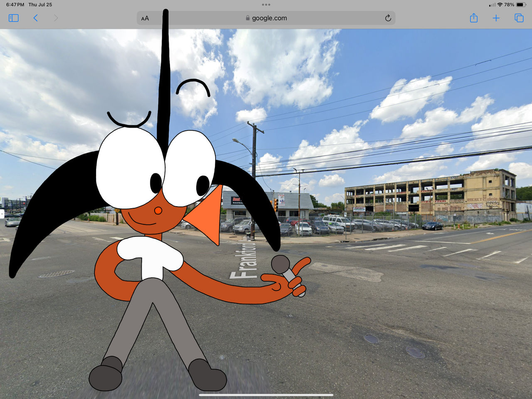532x399 pixels.
Task: Add a new Safari tab
Action: (496, 18)
